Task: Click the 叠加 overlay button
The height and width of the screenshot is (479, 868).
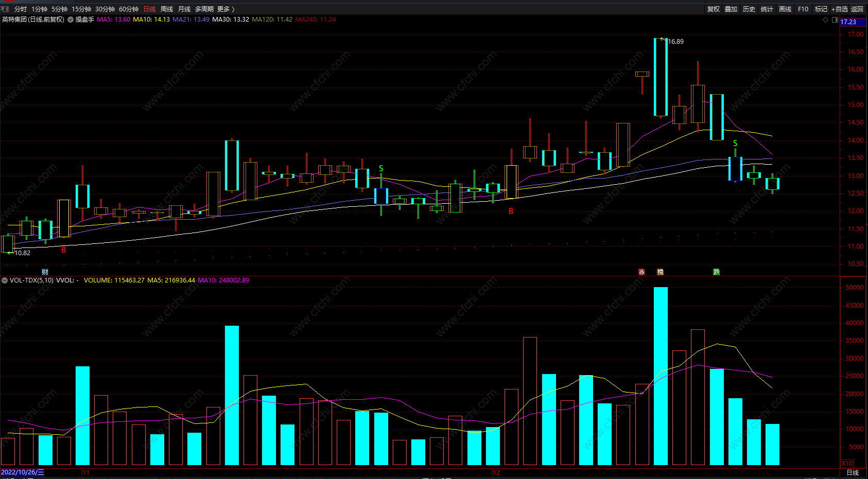Action: pyautogui.click(x=731, y=9)
